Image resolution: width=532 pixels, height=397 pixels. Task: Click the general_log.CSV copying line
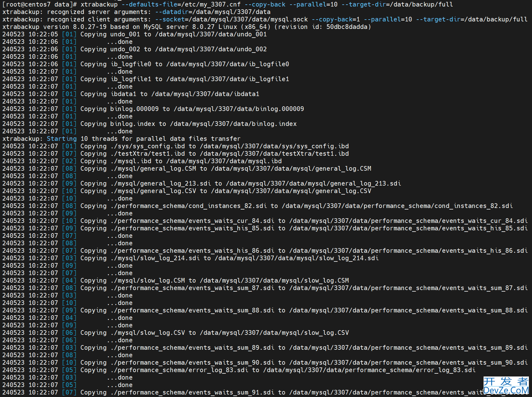187,191
